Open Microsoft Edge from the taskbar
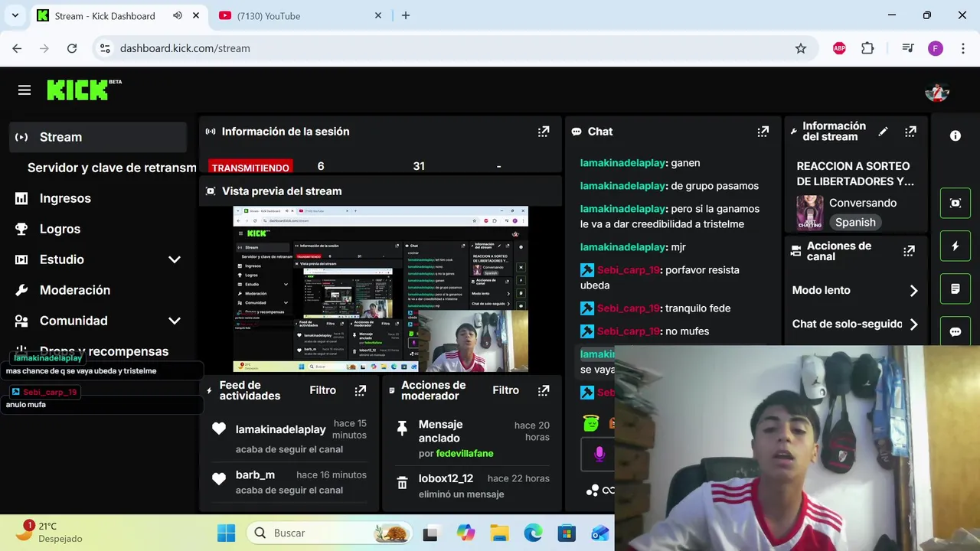This screenshot has width=980, height=551. coord(533,533)
